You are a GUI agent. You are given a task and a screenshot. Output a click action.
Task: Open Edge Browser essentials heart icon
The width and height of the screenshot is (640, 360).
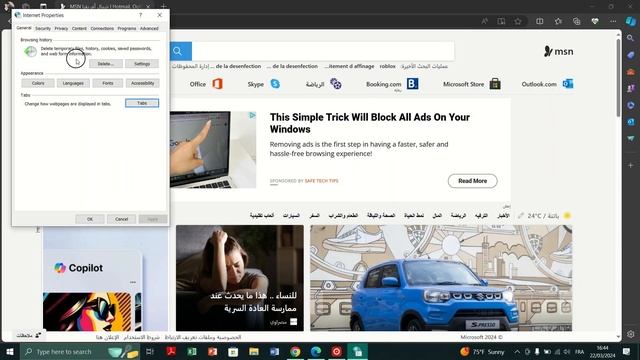[595, 21]
